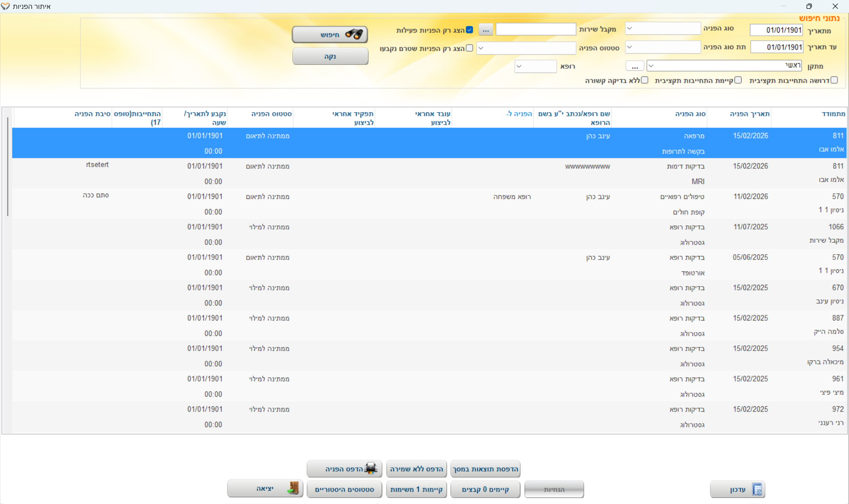Click the restore window icon
Image resolution: width=849 pixels, height=504 pixels.
809,6
